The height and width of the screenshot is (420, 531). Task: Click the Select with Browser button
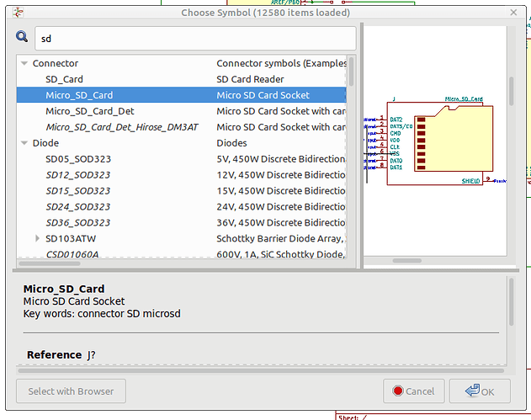click(x=72, y=391)
